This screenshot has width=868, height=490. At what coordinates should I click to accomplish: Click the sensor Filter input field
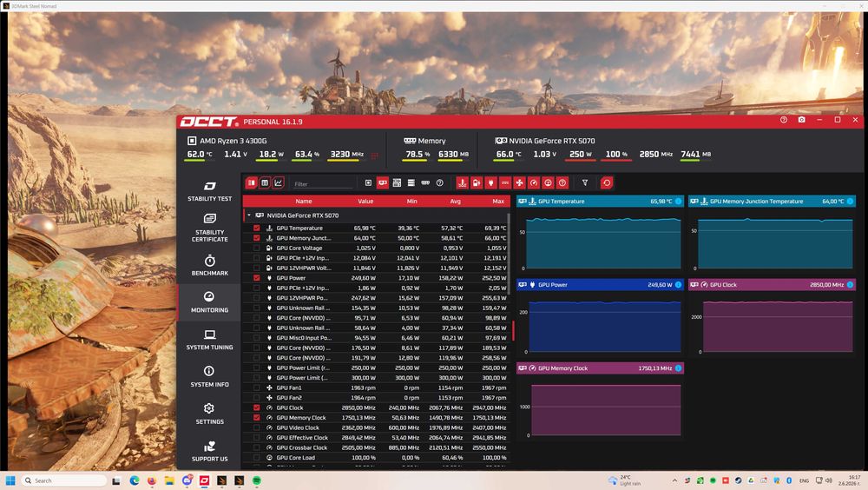click(324, 183)
